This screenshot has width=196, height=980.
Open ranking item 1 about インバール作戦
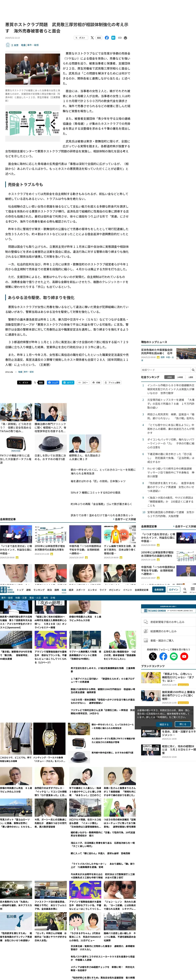pyautogui.click(x=171, y=389)
